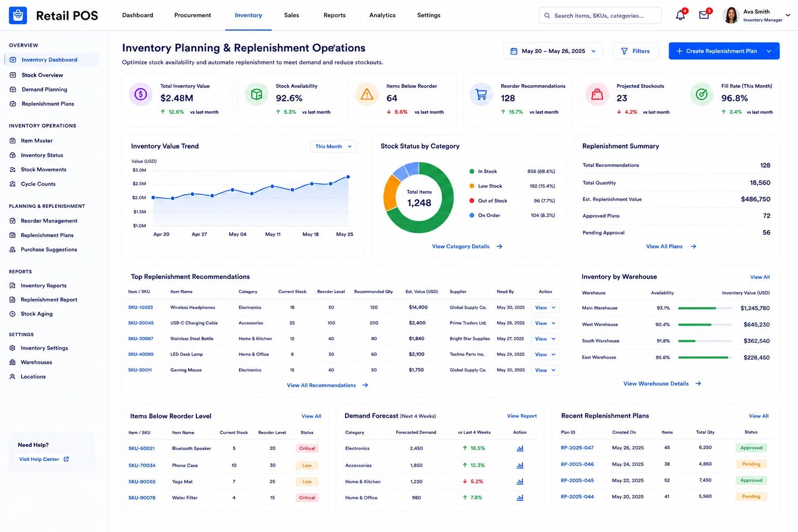Click View All in Inventory by Warehouse
Viewport: 798px width, 532px height.
pos(760,277)
